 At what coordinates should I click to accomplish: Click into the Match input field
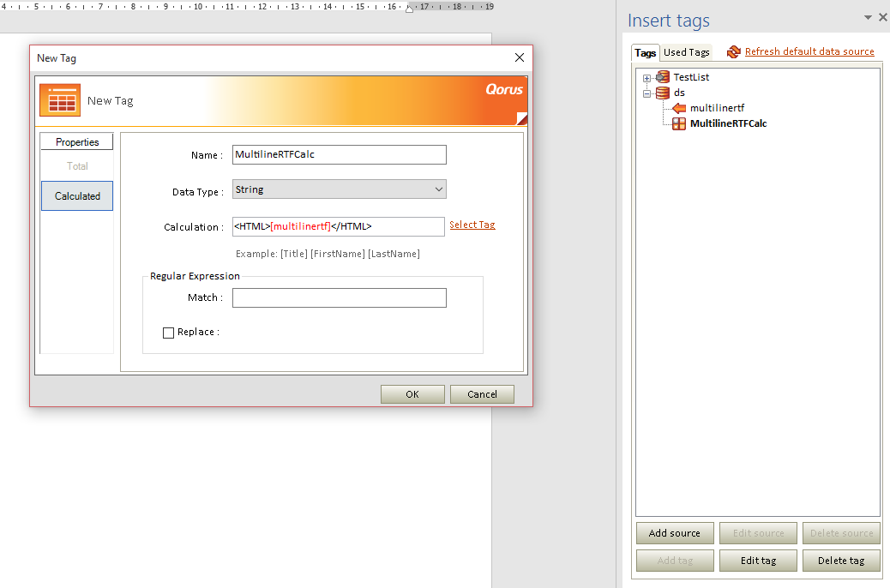[339, 298]
